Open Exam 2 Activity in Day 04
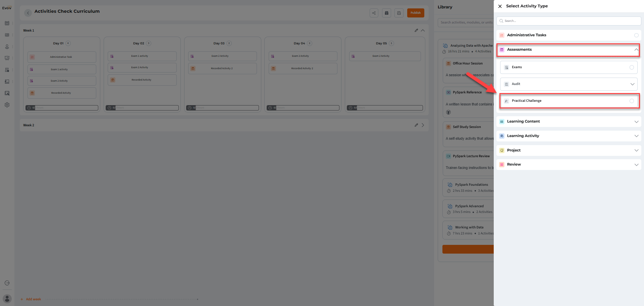 click(303, 56)
